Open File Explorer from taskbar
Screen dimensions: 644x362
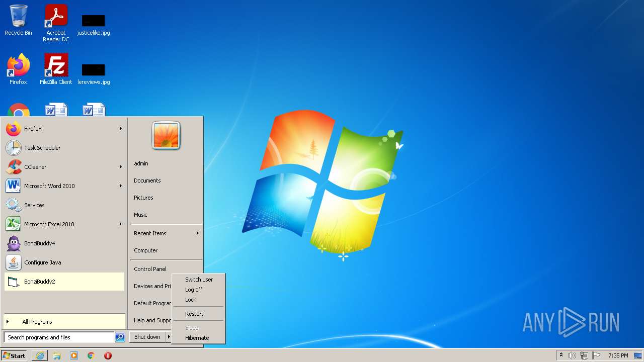57,355
